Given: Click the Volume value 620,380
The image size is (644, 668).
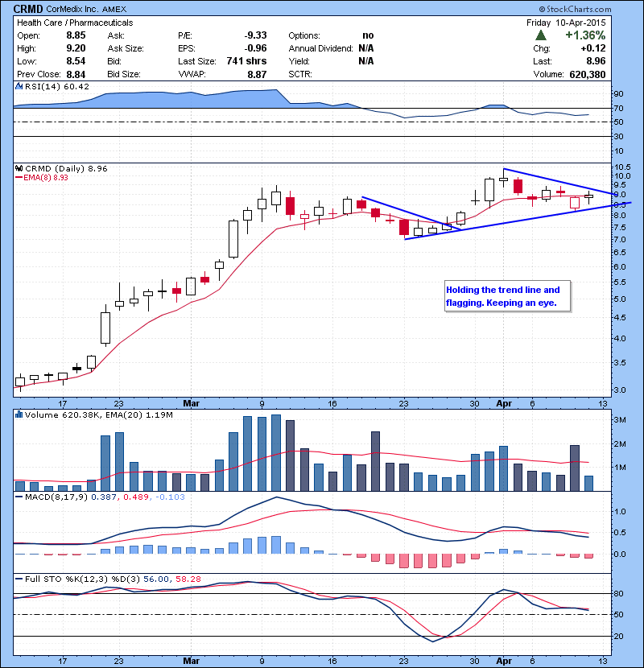Looking at the screenshot, I should 588,74.
